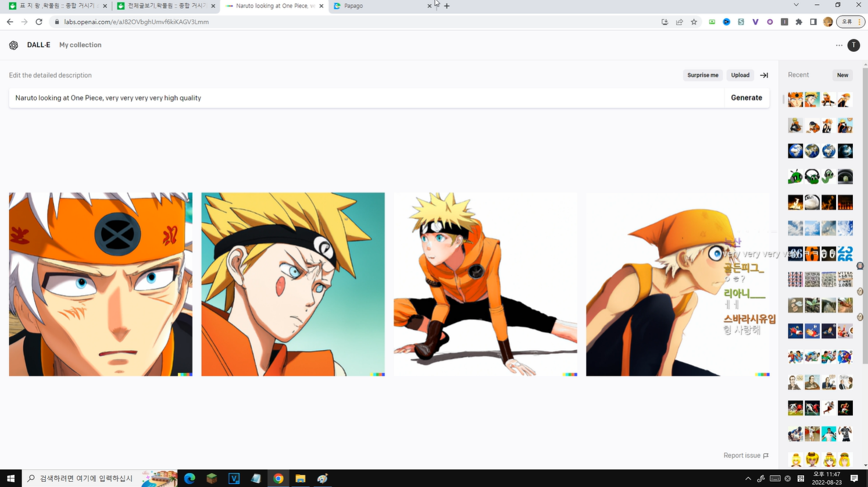Click the browser forward arrow

(24, 22)
